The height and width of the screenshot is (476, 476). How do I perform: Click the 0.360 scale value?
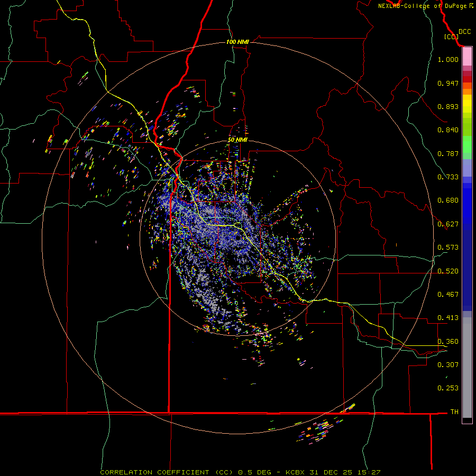click(448, 342)
